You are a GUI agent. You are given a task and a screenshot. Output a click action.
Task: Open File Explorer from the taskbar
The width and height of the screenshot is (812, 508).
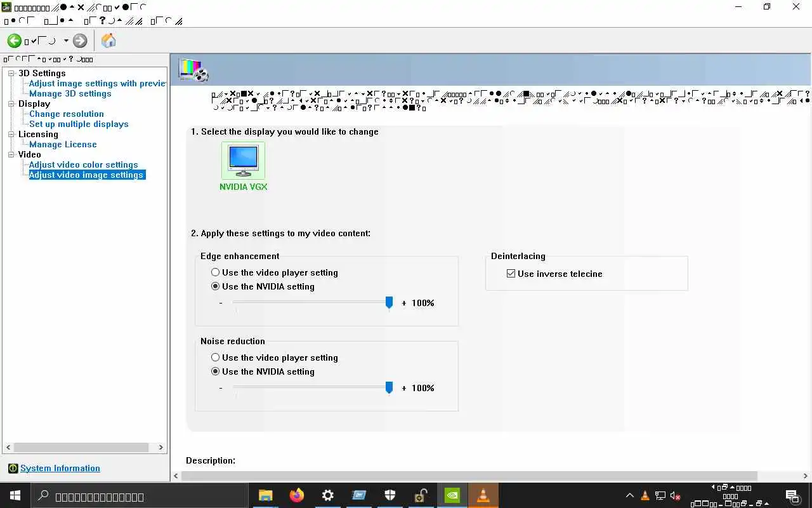[265, 495]
